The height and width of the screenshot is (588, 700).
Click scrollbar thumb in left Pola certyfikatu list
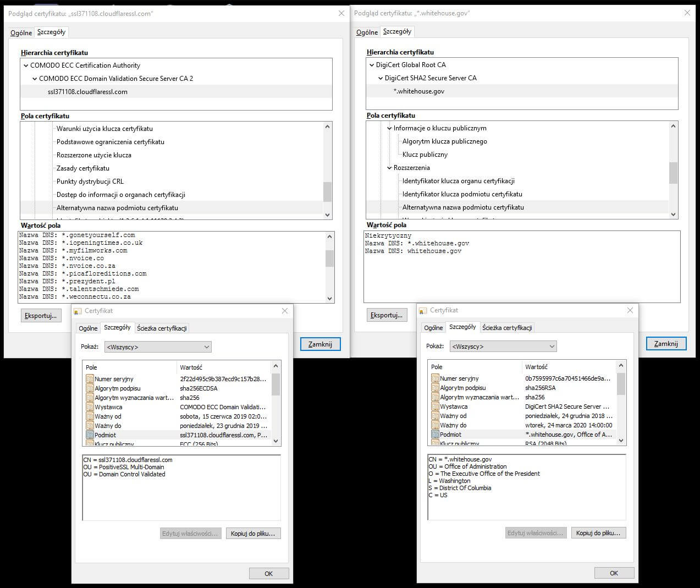pos(328,192)
